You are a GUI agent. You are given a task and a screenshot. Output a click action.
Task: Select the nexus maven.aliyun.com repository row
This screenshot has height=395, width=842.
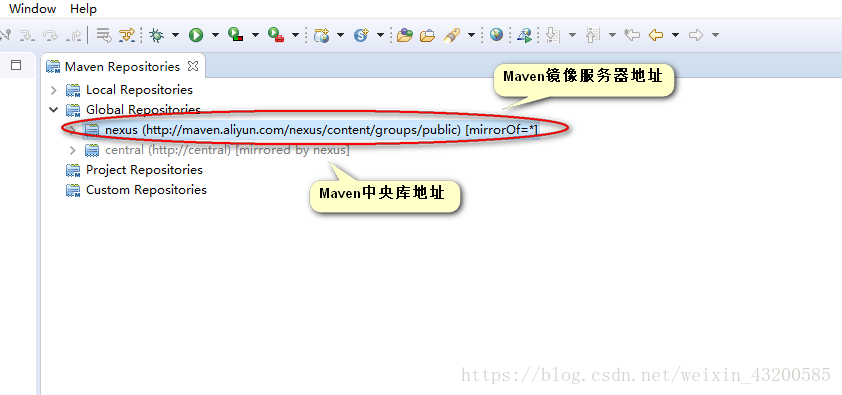321,130
